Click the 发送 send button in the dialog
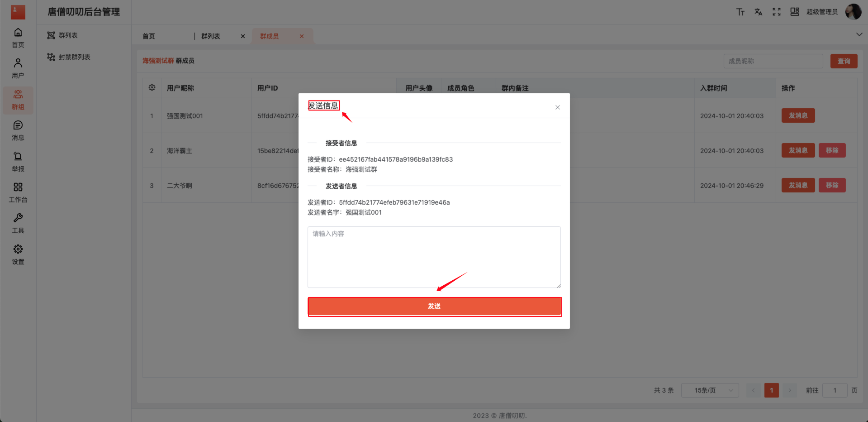The image size is (868, 422). [x=434, y=307]
